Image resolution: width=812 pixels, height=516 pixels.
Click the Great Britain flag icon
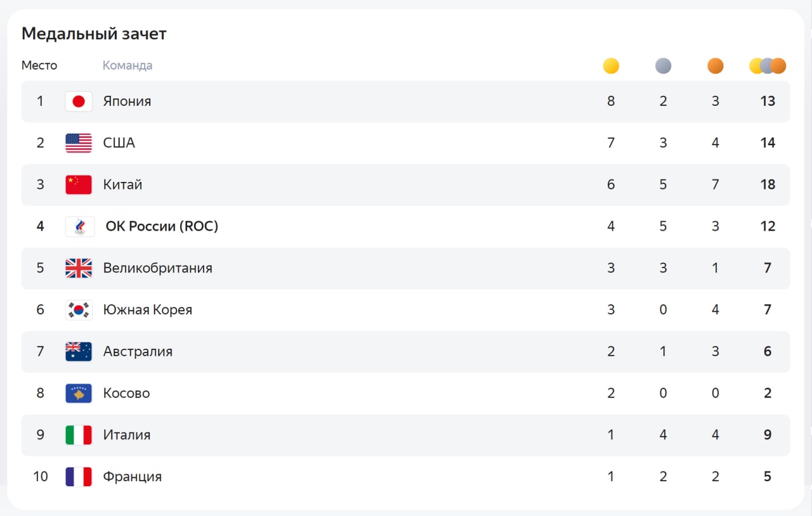pos(79,268)
